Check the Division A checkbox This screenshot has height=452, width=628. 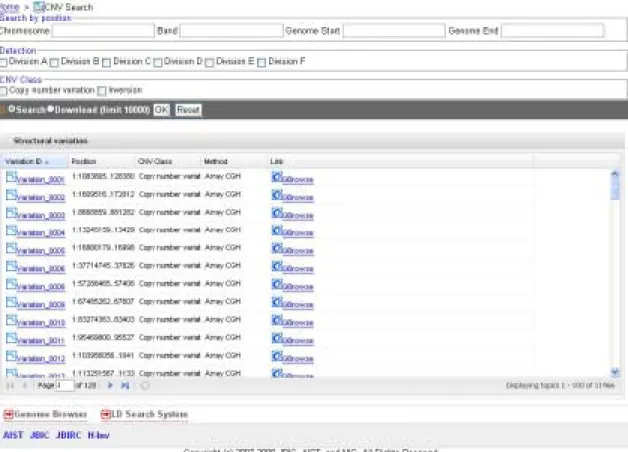tap(4, 62)
